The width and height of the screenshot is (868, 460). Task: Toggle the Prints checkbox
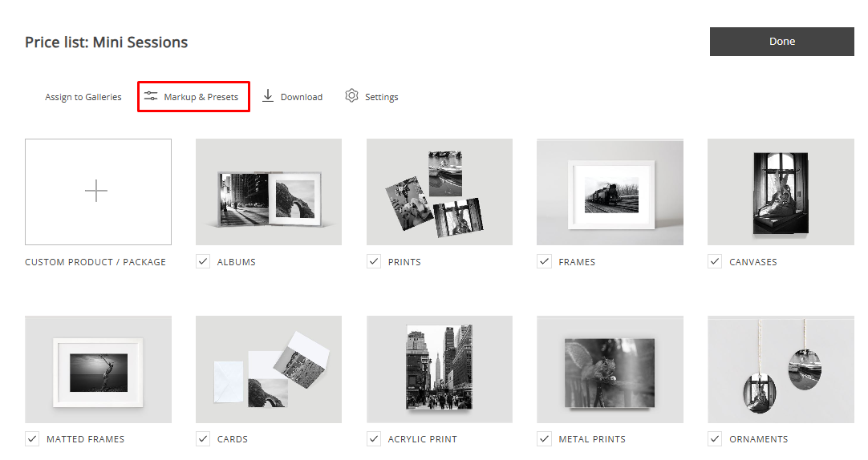point(374,261)
